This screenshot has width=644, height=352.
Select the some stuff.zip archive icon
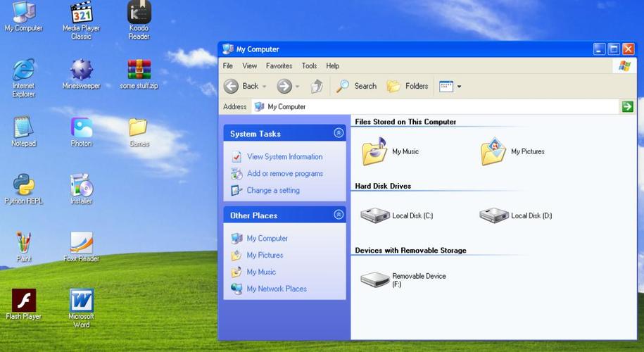tap(139, 70)
